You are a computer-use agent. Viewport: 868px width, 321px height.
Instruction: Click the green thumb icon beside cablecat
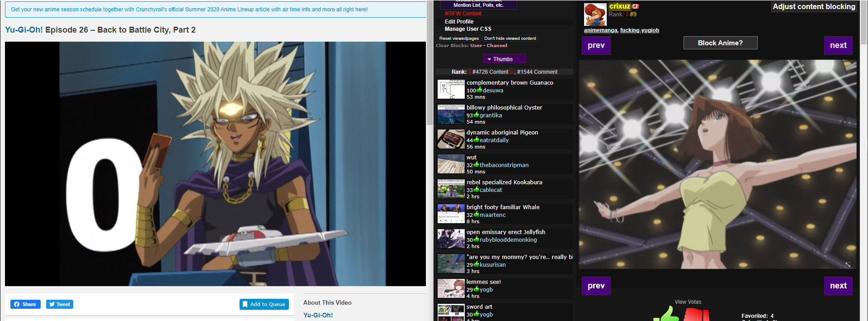pos(476,189)
